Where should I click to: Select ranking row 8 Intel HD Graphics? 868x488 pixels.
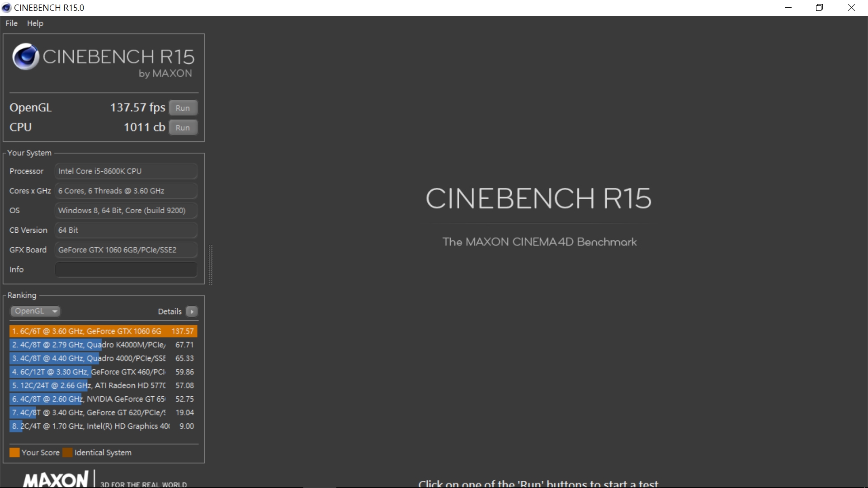click(104, 426)
